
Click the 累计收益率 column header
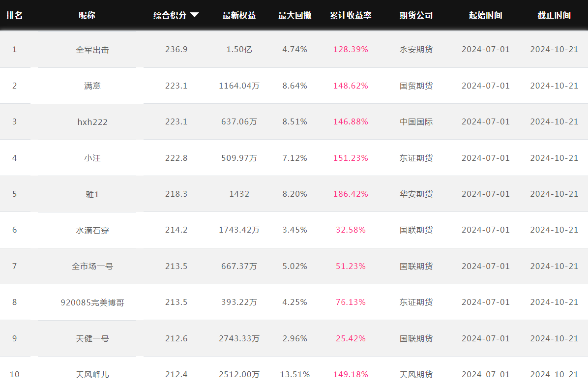[x=351, y=15]
